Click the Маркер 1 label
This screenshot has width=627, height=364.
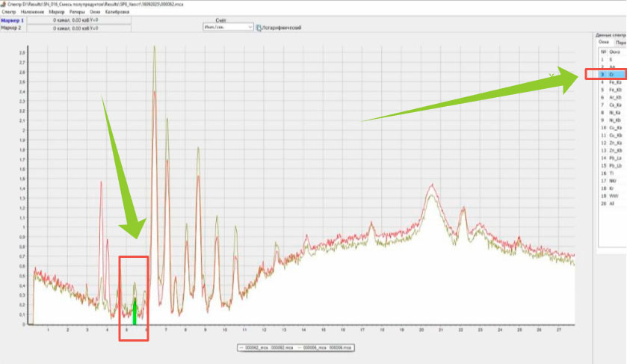click(12, 20)
